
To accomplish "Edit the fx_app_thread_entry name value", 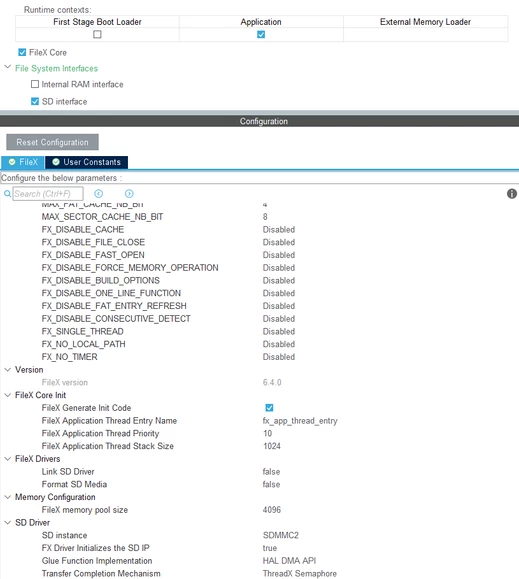I will (300, 421).
